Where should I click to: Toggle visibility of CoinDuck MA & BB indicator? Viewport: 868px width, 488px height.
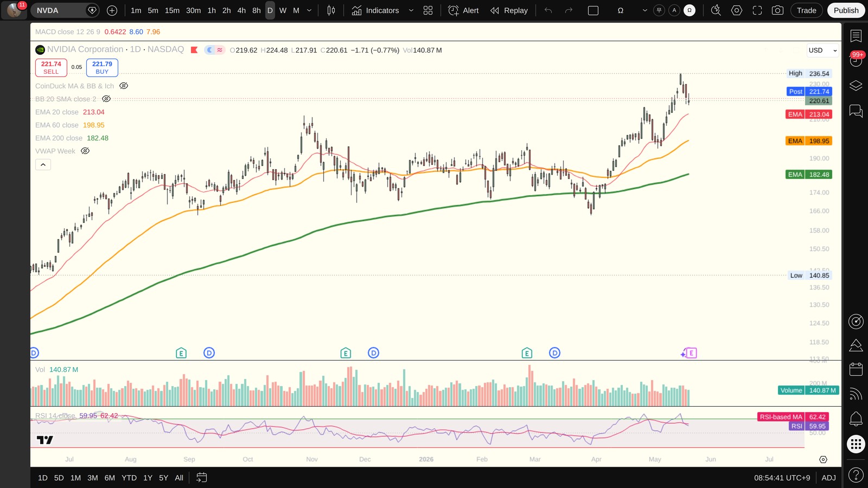[124, 86]
